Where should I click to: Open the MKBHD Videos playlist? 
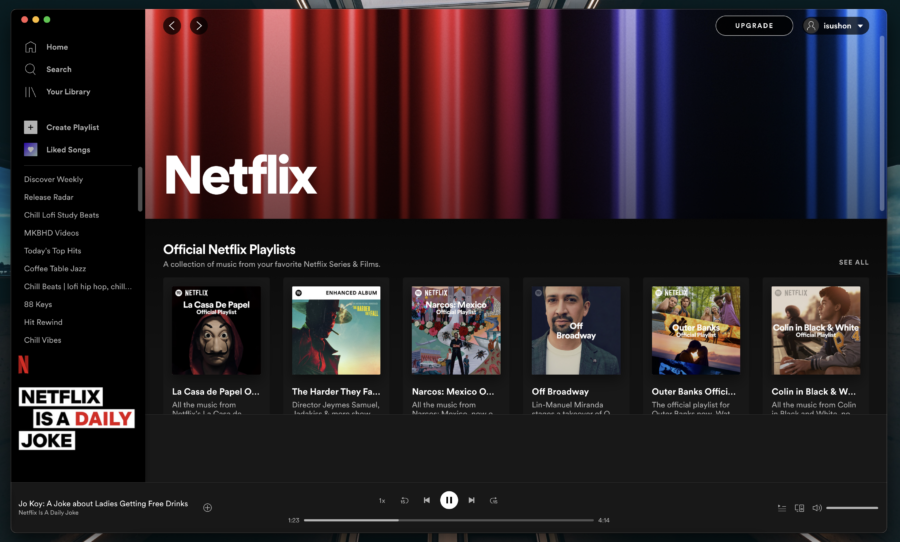tap(52, 233)
